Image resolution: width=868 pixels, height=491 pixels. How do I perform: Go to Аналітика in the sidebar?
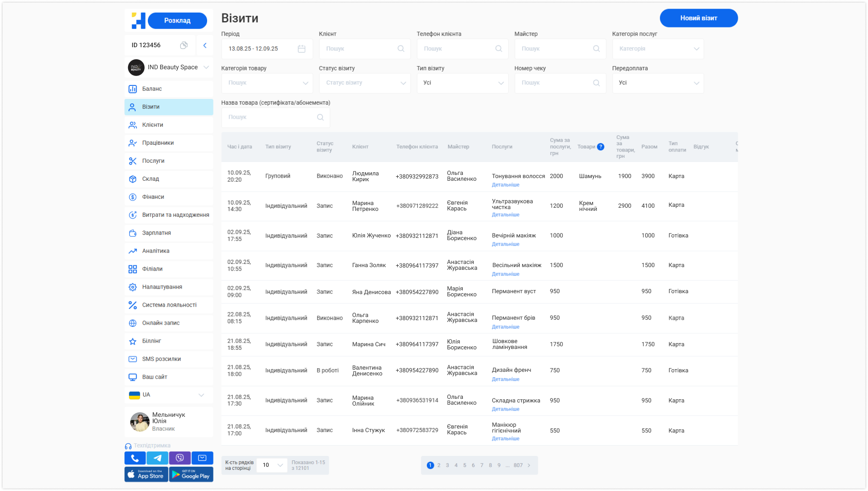(169, 251)
